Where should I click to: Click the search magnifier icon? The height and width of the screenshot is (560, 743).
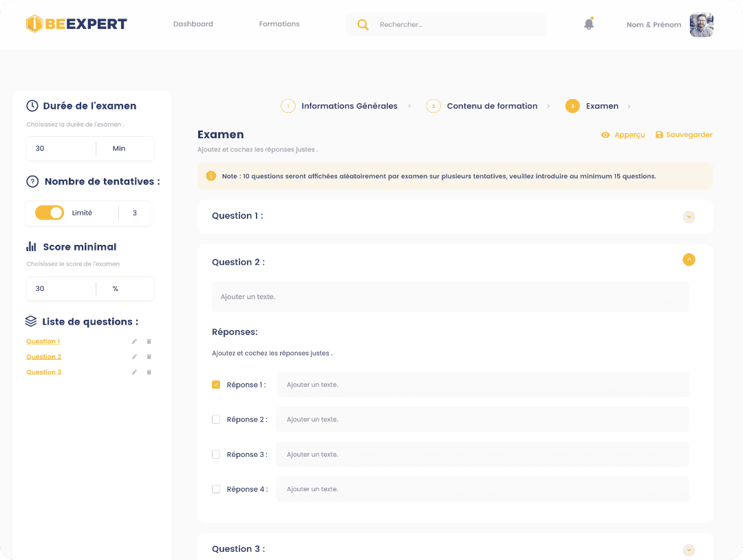coord(363,25)
